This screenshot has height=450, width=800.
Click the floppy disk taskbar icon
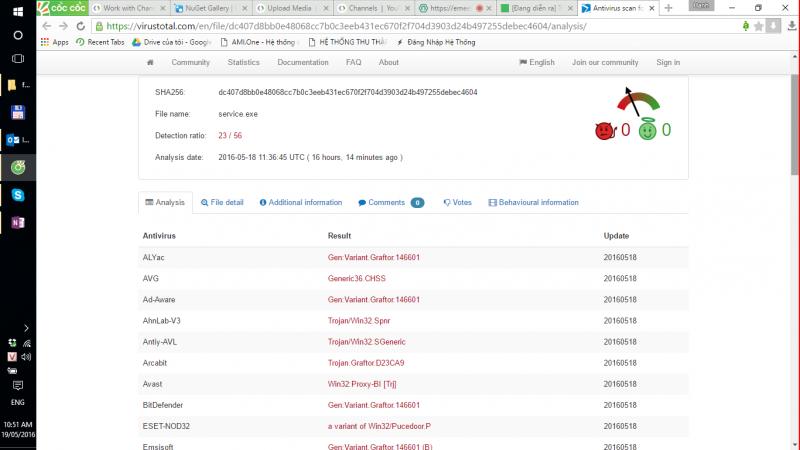pyautogui.click(x=18, y=112)
